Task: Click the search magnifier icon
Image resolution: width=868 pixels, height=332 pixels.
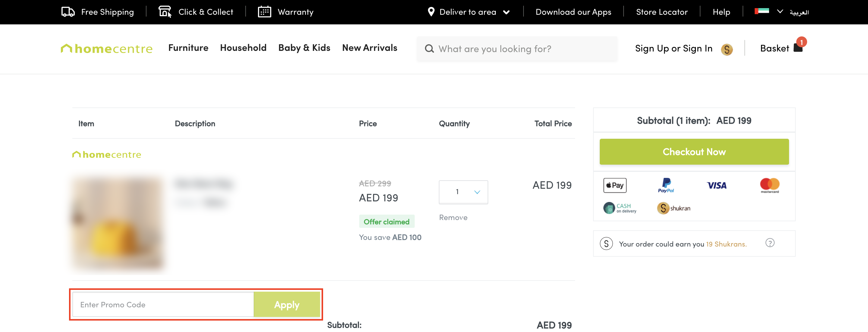Action: pyautogui.click(x=429, y=49)
